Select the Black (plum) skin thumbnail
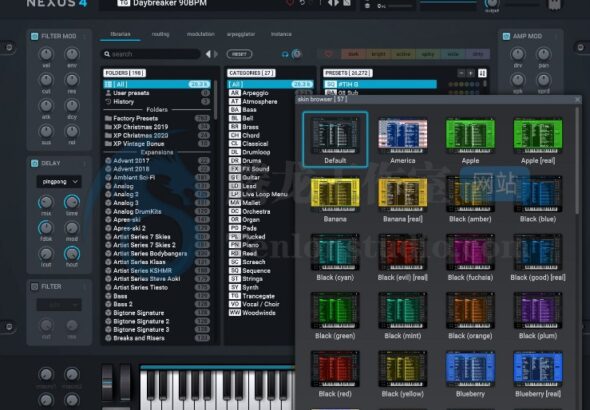Screen dimensions: 590x410 point(538,310)
